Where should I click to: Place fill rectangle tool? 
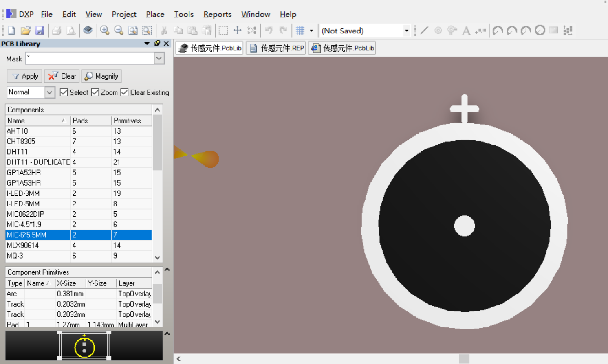[x=553, y=31]
